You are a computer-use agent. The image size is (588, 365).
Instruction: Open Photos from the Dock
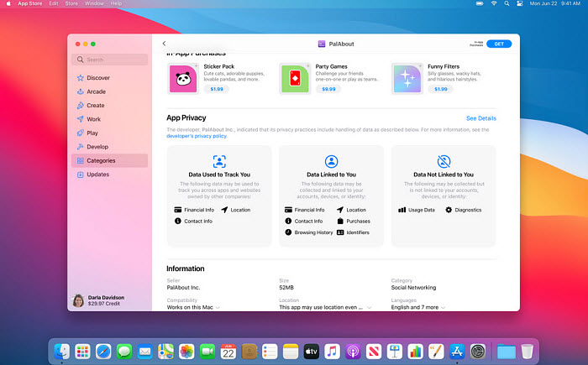point(186,352)
